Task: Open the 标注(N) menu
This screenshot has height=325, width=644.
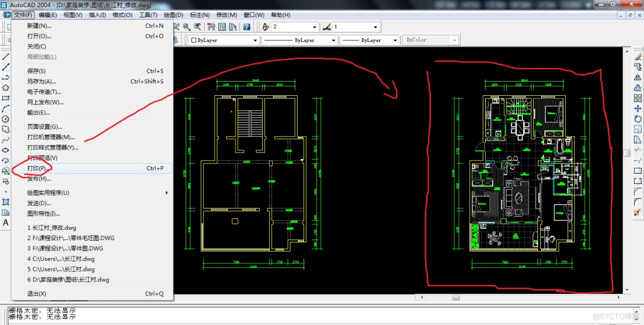Action: coord(200,15)
